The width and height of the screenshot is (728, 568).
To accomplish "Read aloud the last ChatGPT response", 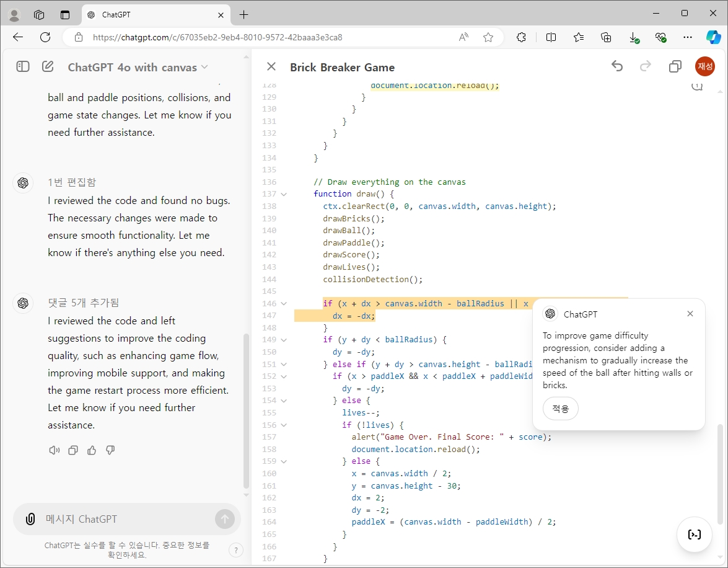I will coord(55,450).
